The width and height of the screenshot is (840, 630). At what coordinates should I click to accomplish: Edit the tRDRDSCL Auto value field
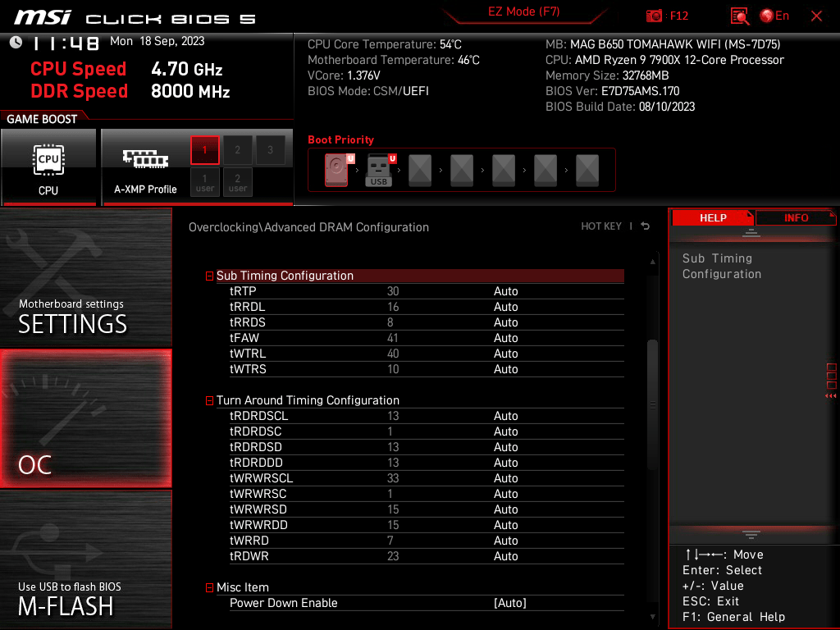[505, 416]
